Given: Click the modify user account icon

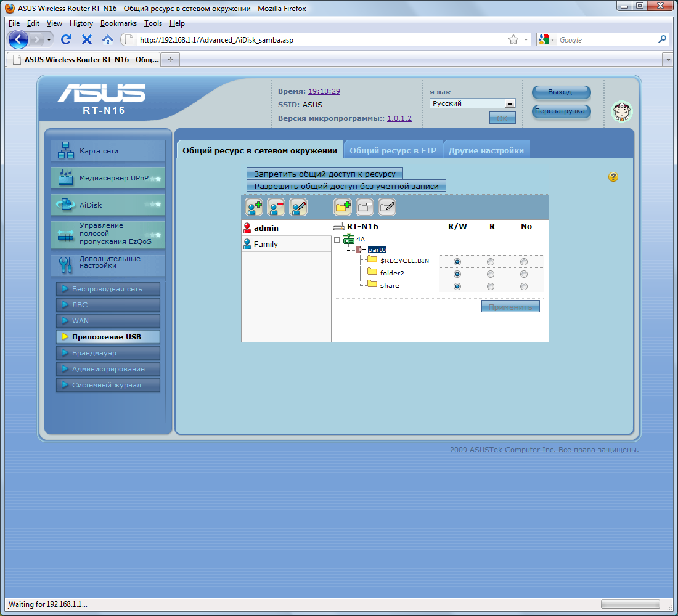Looking at the screenshot, I should (x=298, y=207).
